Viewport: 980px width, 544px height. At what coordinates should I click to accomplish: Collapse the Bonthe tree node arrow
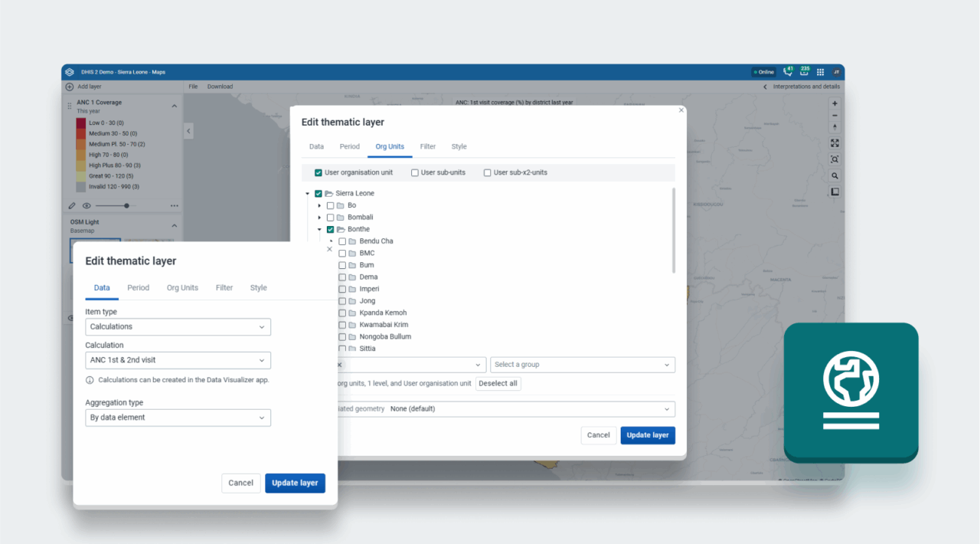pyautogui.click(x=320, y=229)
